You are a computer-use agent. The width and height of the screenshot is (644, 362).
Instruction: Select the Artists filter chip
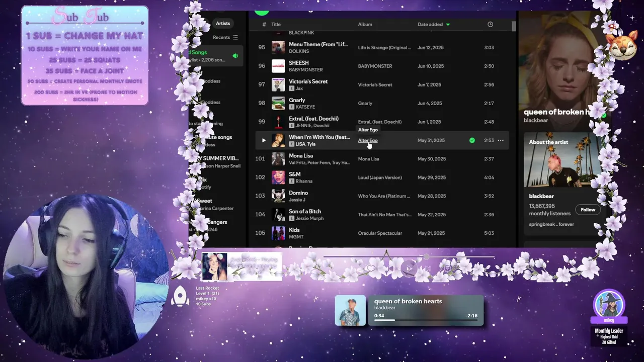click(x=223, y=23)
